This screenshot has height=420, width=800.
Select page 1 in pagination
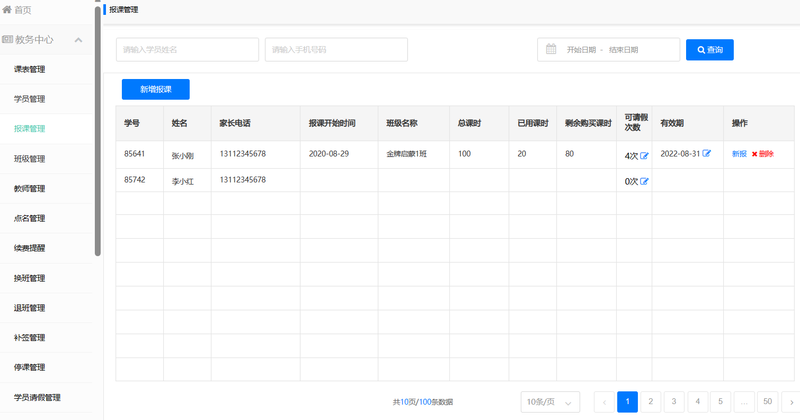(628, 402)
